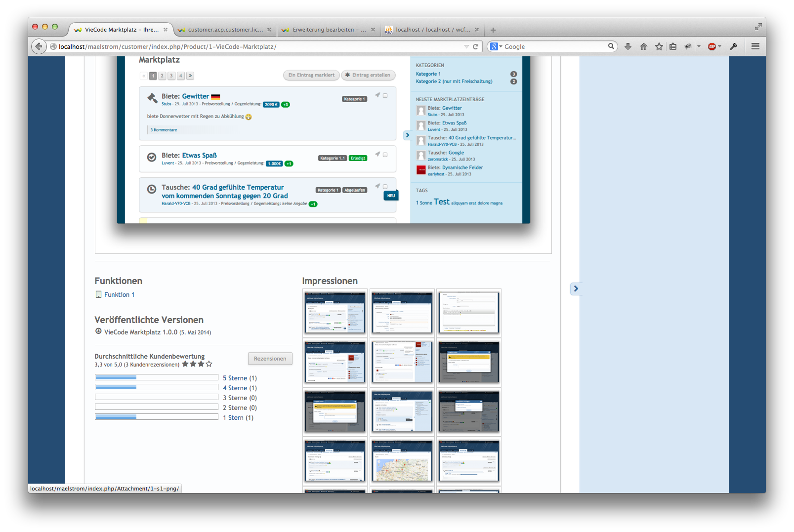Open the Funktion 1 link
The width and height of the screenshot is (794, 532).
119,294
